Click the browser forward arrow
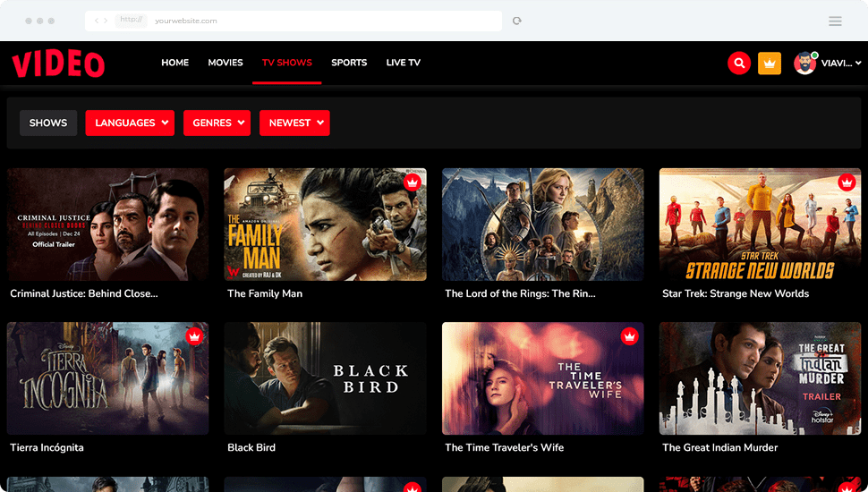This screenshot has width=868, height=492. pos(106,21)
